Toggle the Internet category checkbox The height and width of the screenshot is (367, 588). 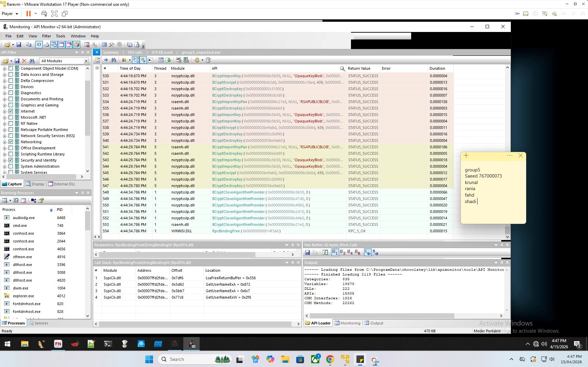pyautogui.click(x=11, y=111)
